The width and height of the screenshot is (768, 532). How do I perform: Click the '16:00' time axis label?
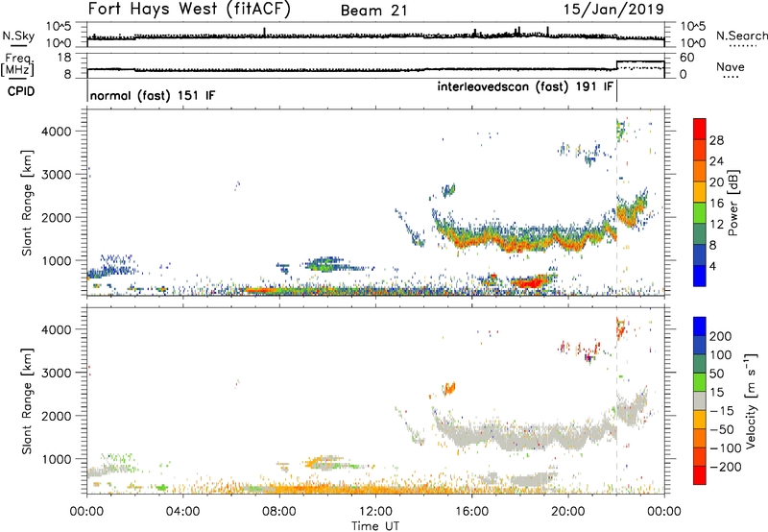pyautogui.click(x=471, y=512)
